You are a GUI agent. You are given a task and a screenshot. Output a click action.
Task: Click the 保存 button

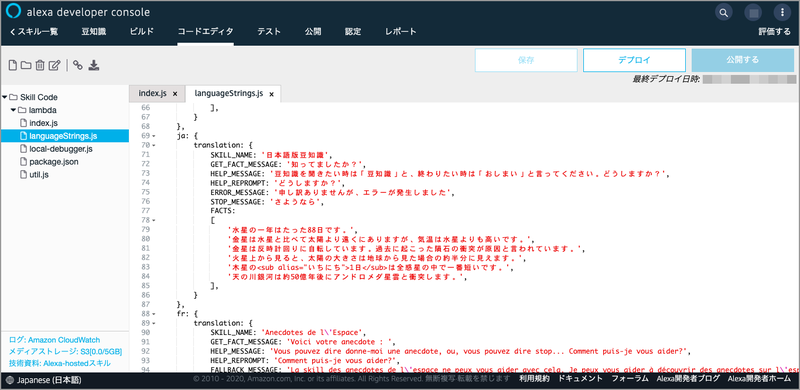tap(526, 60)
